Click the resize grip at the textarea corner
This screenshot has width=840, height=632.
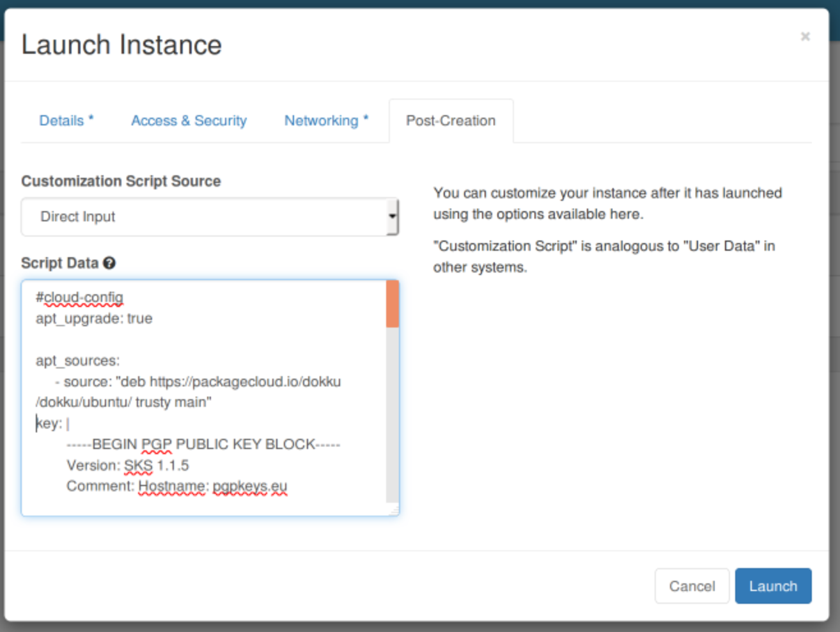394,510
